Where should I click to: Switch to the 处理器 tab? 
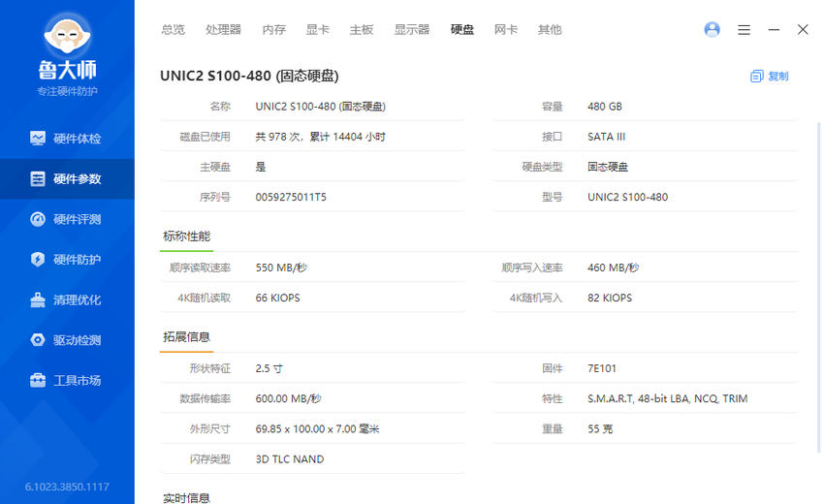[223, 29]
